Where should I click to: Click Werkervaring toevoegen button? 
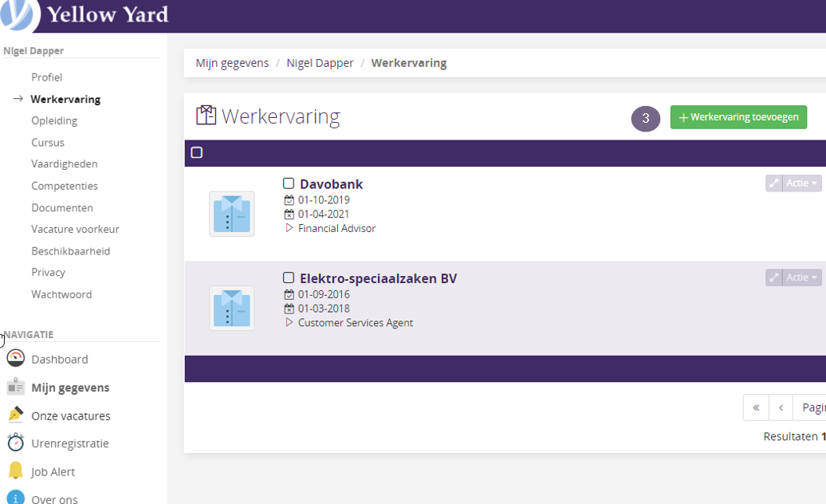(738, 117)
